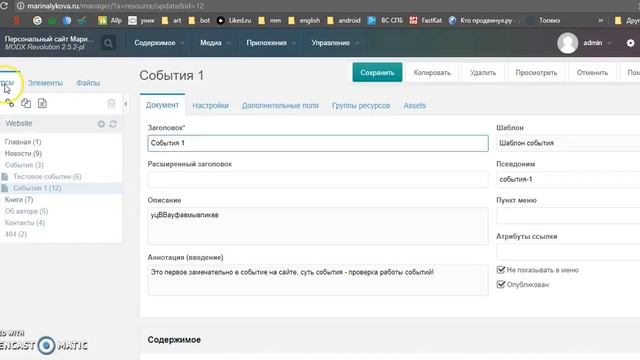The image size is (640, 360).
Task: Click the site information icon in address bar
Action: point(20,6)
